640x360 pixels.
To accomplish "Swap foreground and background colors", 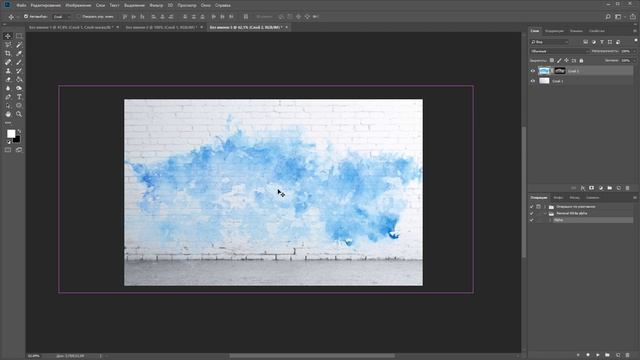I will tap(19, 131).
